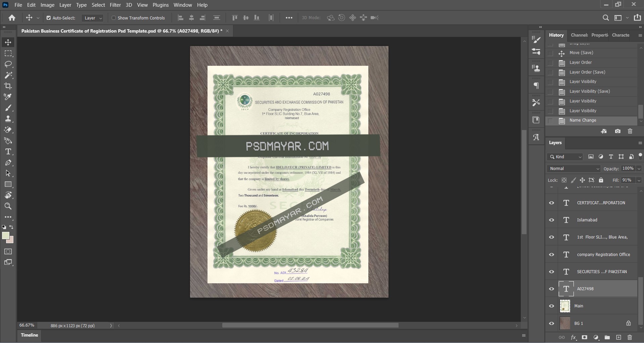644x343 pixels.
Task: Hide the Islamabad text layer
Action: coord(551,220)
